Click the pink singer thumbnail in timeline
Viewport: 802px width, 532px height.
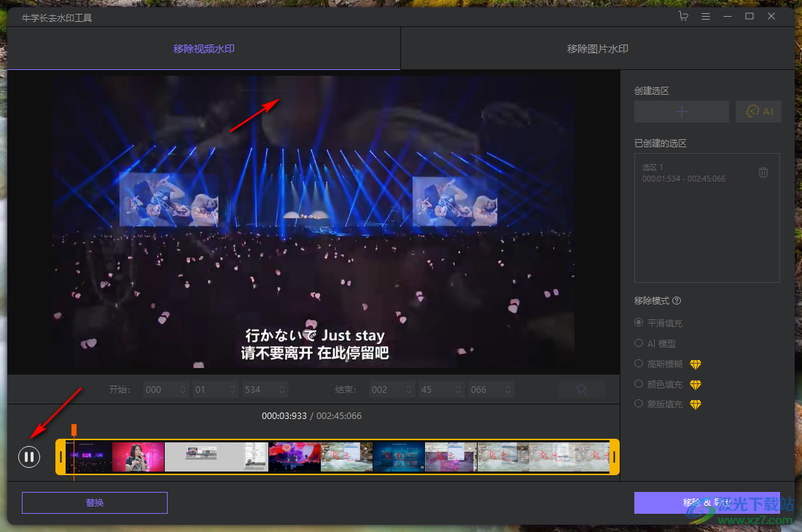pyautogui.click(x=138, y=457)
